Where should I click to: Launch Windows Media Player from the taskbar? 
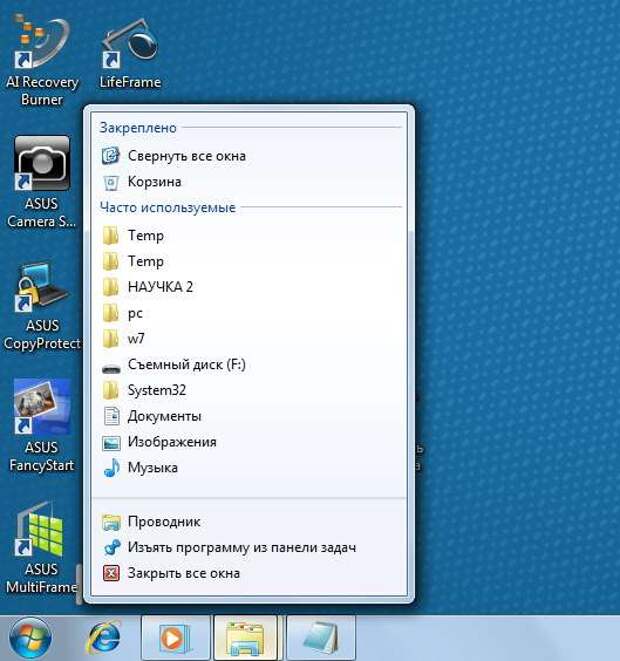175,637
